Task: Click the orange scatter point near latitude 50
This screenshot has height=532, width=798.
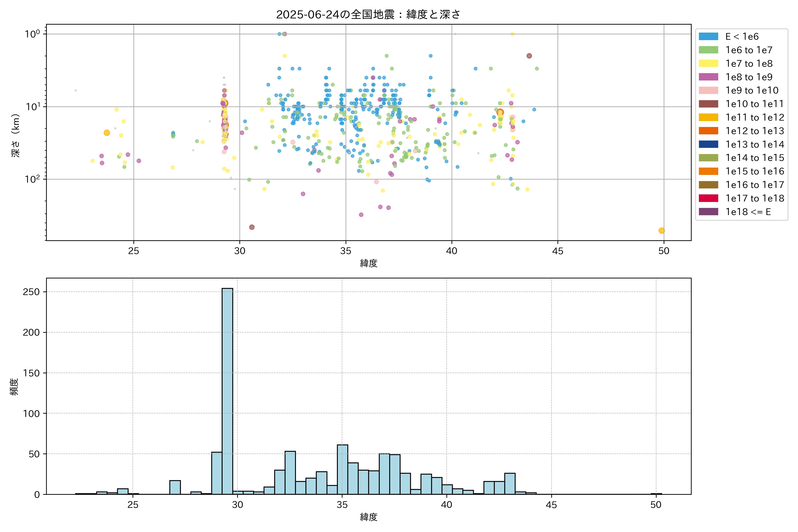Action: pos(661,231)
